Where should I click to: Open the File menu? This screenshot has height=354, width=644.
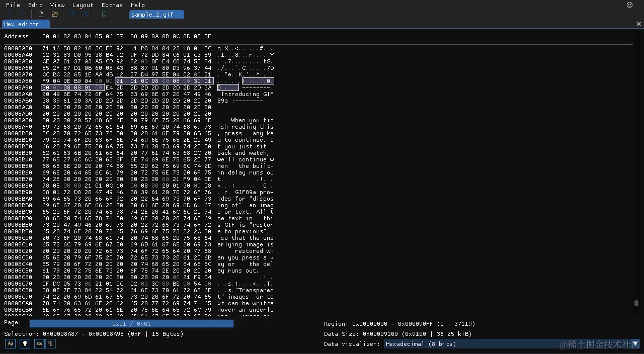(13, 5)
